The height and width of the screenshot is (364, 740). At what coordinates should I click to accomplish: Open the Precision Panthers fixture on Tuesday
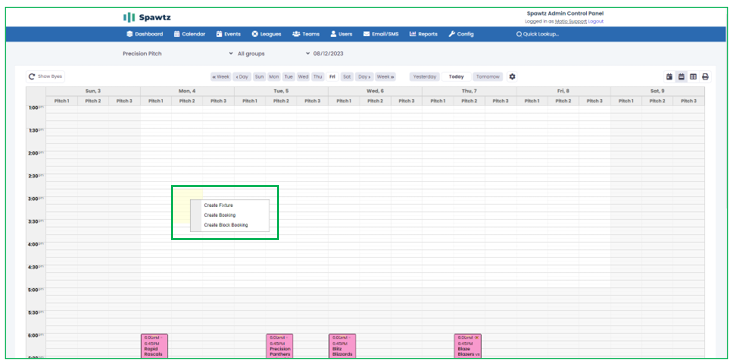(280, 346)
